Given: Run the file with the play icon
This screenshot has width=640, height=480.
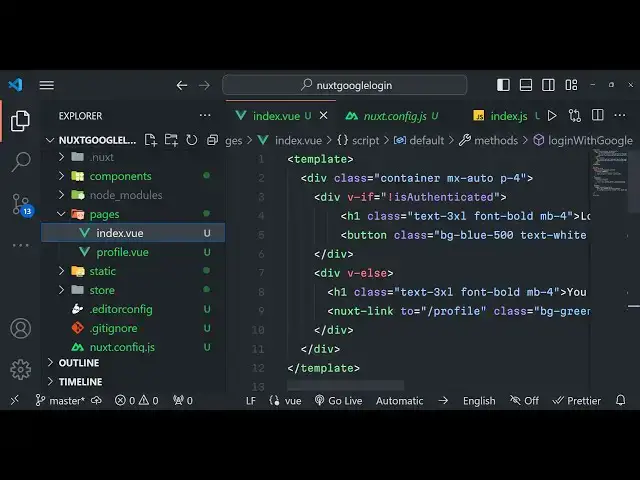Looking at the screenshot, I should click(x=552, y=116).
